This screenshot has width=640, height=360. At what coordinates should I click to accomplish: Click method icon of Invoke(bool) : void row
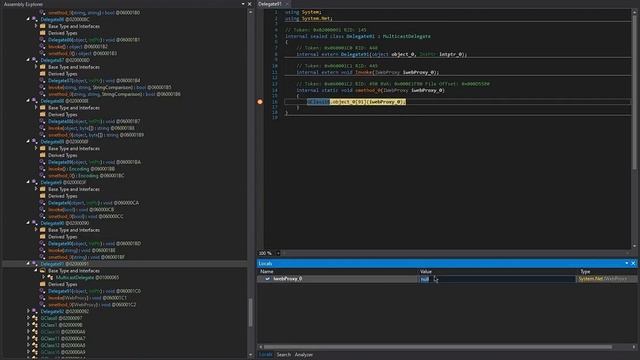42,209
